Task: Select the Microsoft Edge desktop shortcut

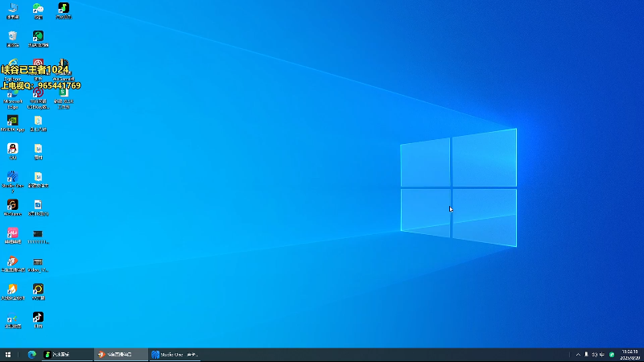Action: point(13,98)
